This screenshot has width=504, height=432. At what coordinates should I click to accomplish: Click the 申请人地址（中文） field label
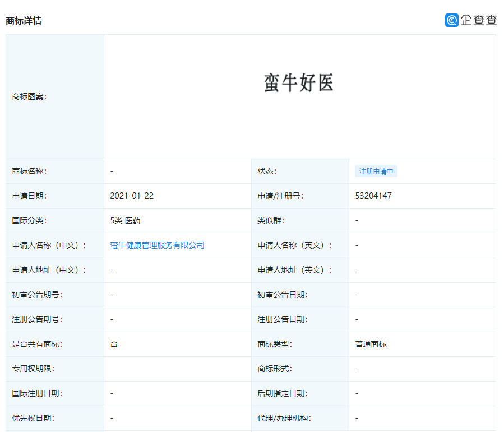pos(49,270)
